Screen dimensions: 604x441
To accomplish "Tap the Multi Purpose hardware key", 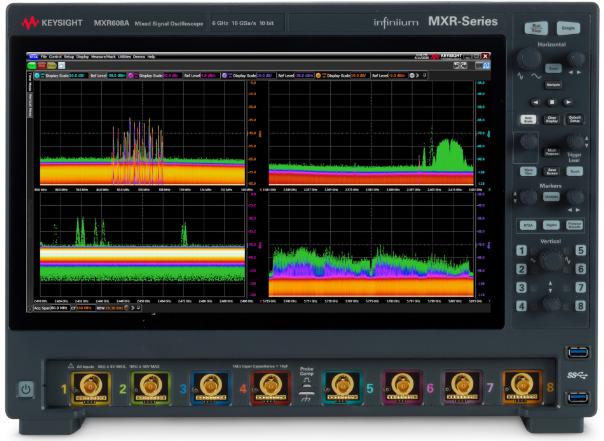I will [552, 152].
